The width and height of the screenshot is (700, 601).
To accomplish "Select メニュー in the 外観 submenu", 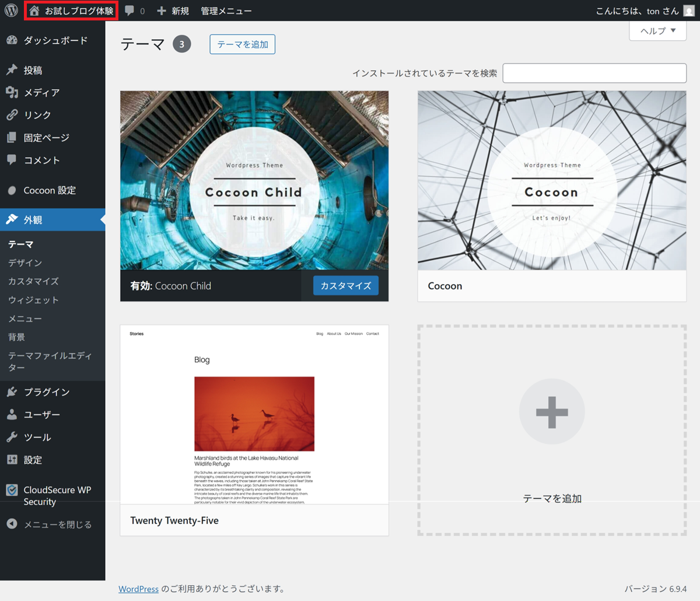I will (25, 319).
